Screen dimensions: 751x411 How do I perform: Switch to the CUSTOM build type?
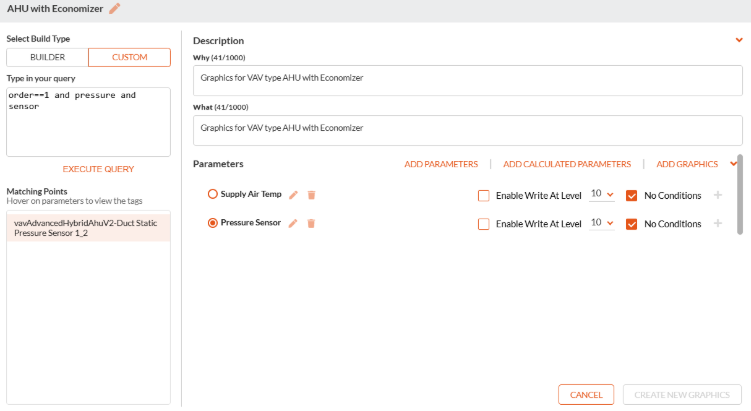pos(129,57)
